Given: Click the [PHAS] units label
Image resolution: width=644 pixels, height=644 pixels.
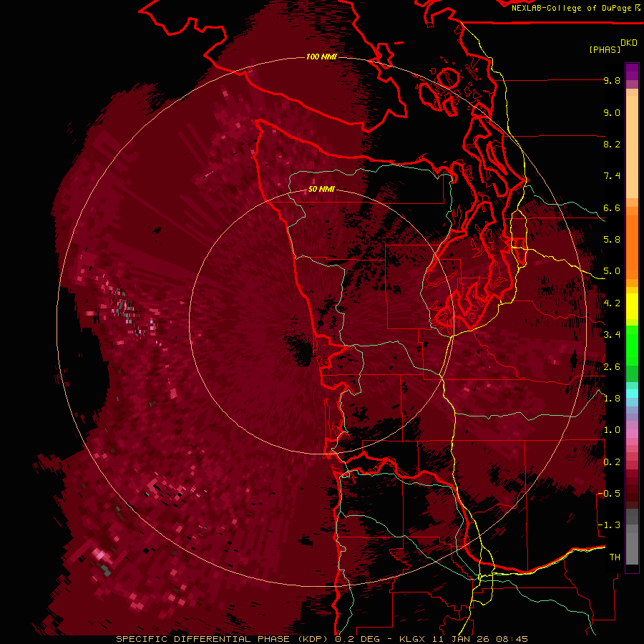Looking at the screenshot, I should tap(605, 49).
